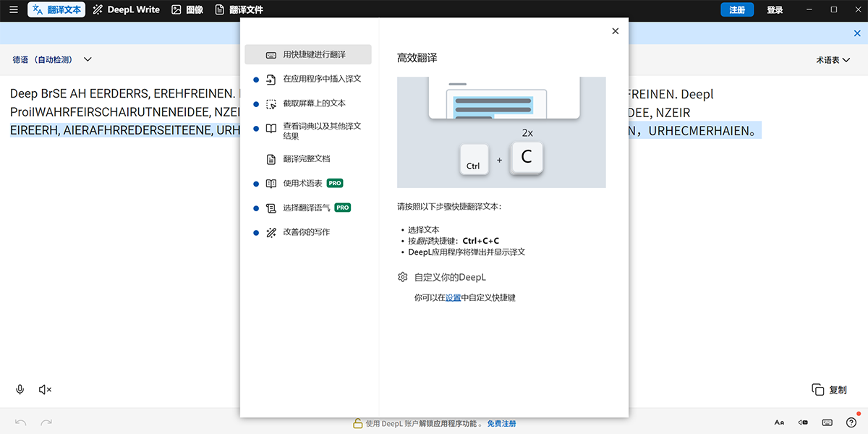868x434 pixels.
Task: Maximize the DeepL window
Action: 834,9
